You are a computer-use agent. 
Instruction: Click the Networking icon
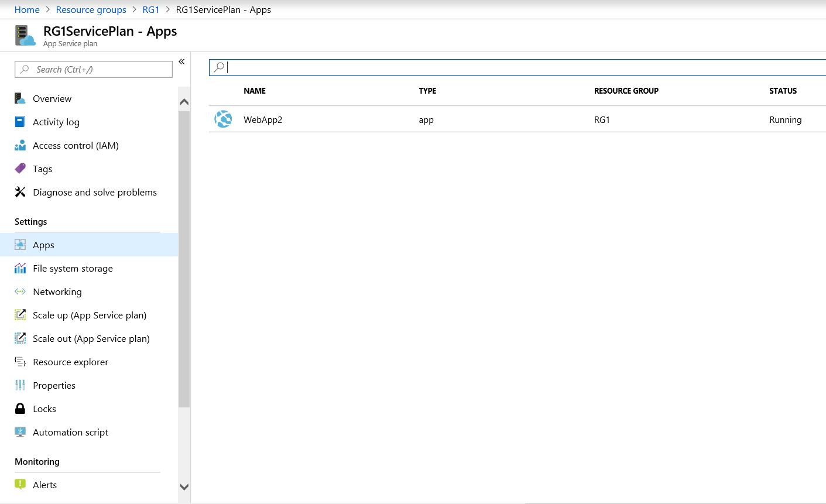(20, 292)
